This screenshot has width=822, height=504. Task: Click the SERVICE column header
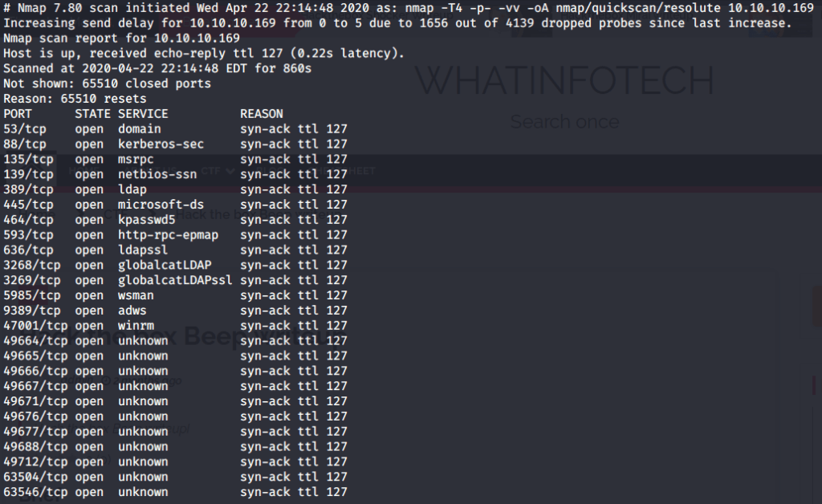pyautogui.click(x=143, y=114)
